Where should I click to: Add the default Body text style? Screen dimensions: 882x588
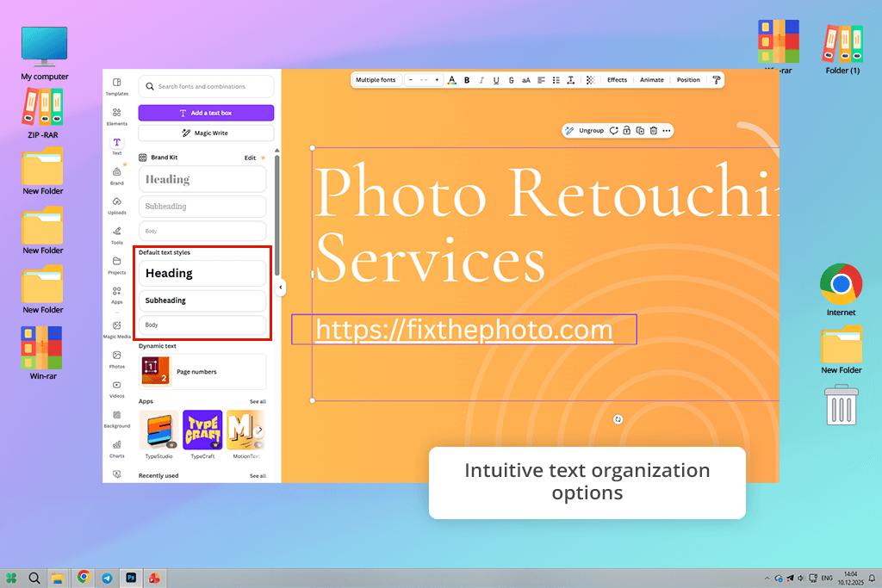coord(202,325)
